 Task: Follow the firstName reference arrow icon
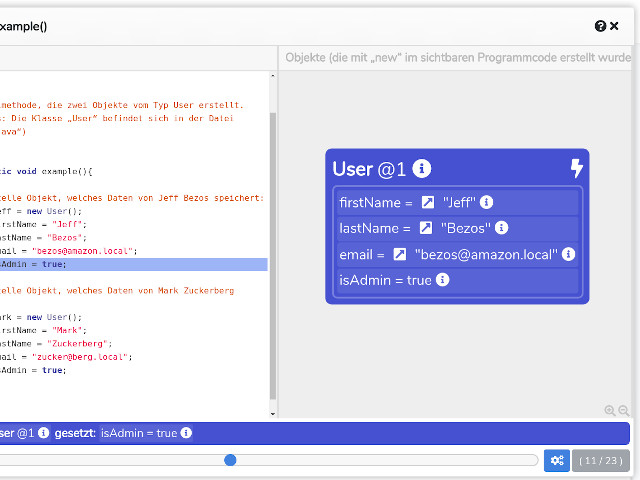click(428, 202)
